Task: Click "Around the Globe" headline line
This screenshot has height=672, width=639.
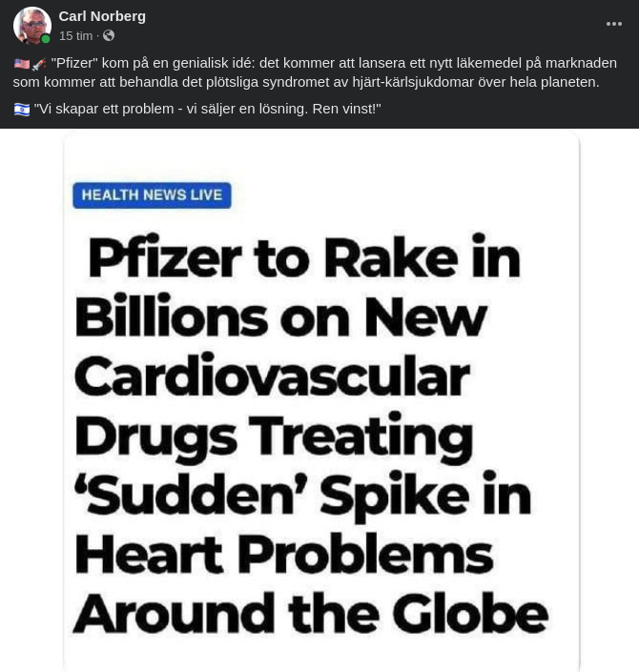Action: 310,614
